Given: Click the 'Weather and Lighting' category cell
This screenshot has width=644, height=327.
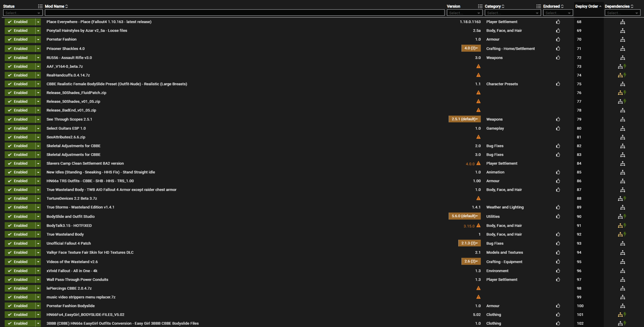Looking at the screenshot, I should click(x=505, y=207).
